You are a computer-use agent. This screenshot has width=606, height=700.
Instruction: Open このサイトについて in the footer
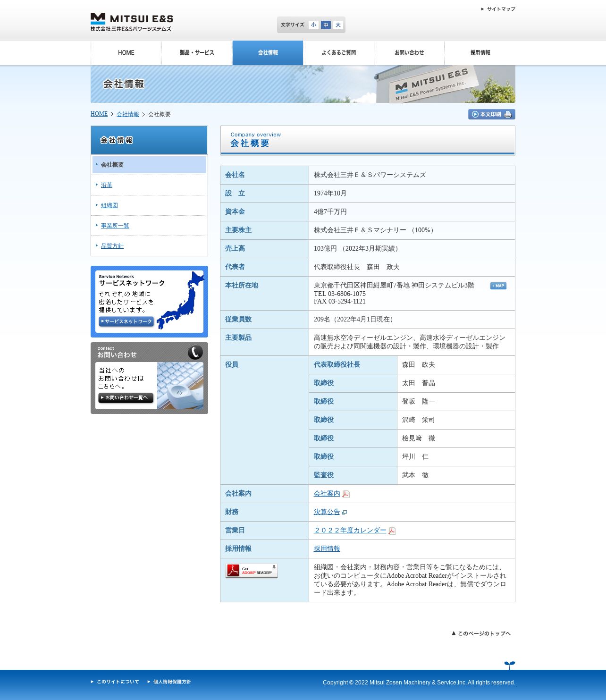pyautogui.click(x=115, y=682)
